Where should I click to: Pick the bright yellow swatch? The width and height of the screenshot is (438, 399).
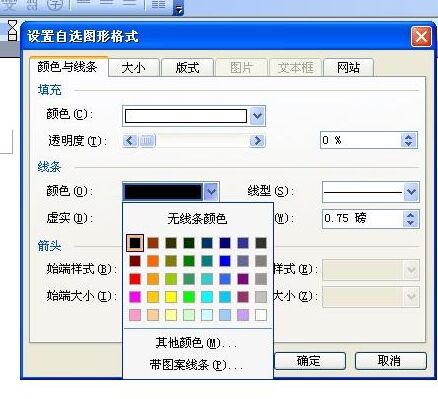pyautogui.click(x=171, y=297)
